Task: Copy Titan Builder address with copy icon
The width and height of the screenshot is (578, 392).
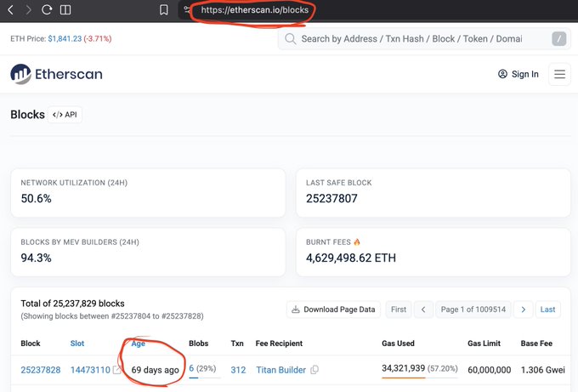Action: 314,370
